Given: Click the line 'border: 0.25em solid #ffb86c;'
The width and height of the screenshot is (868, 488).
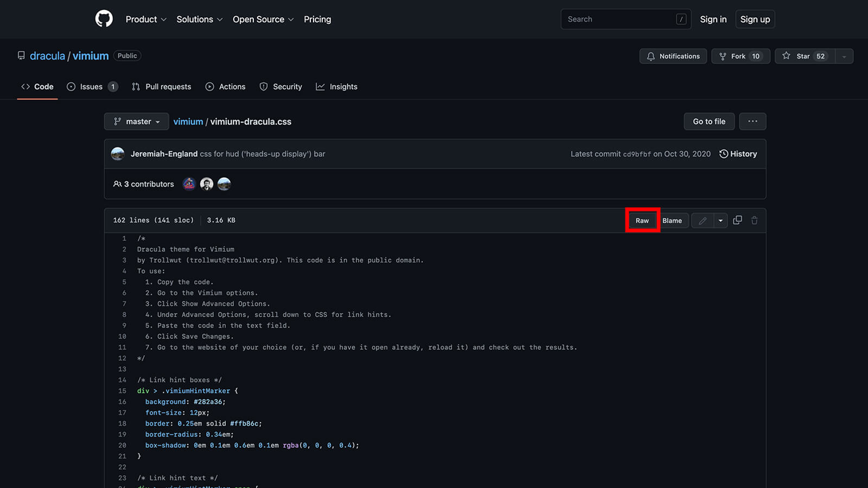Looking at the screenshot, I should click(x=203, y=423).
